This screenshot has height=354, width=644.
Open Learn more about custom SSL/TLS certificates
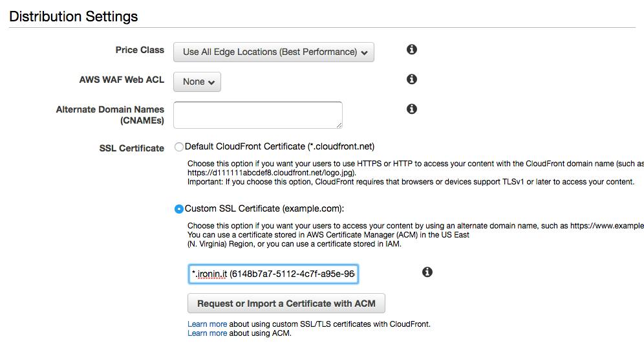(207, 324)
